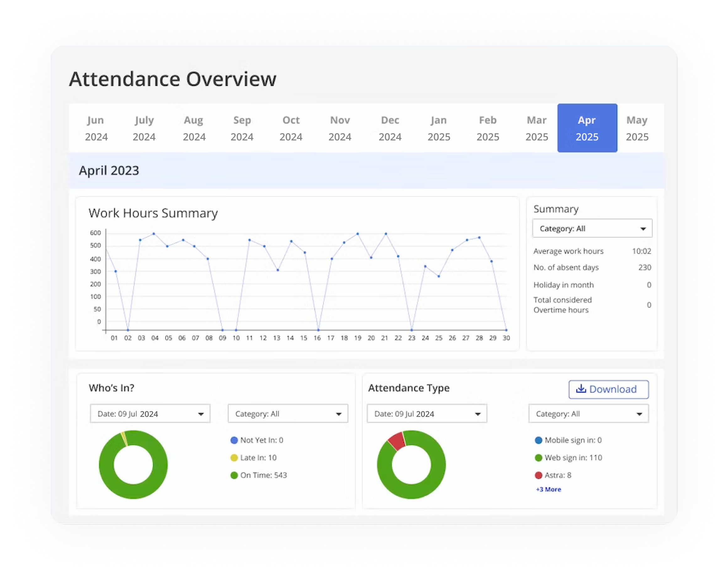This screenshot has width=728, height=580.
Task: Switch to the Jan 2025 month tab
Action: pyautogui.click(x=439, y=128)
